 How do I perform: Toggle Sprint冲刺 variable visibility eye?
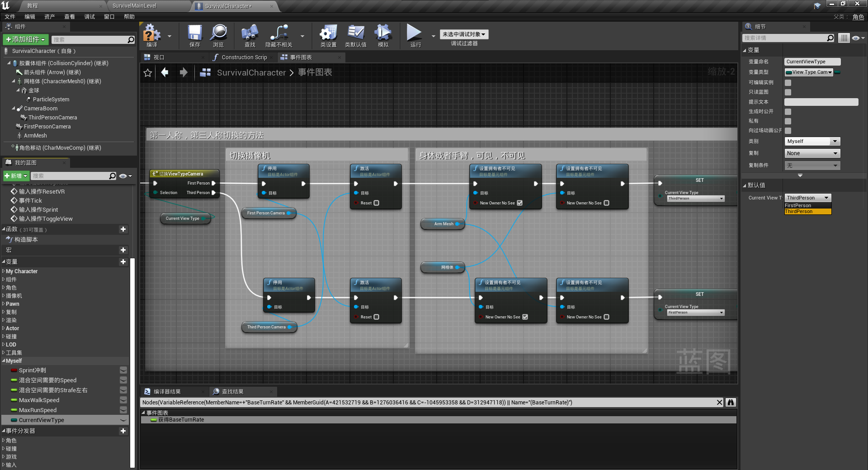tap(123, 370)
